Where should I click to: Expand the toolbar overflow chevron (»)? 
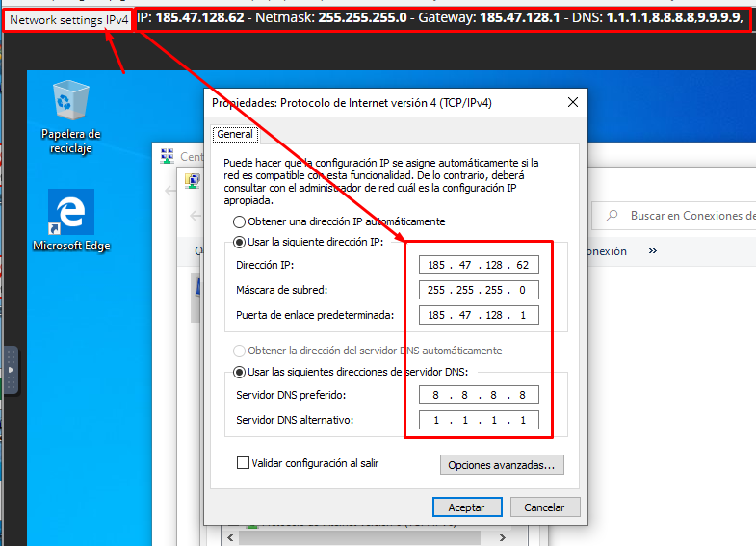click(653, 251)
